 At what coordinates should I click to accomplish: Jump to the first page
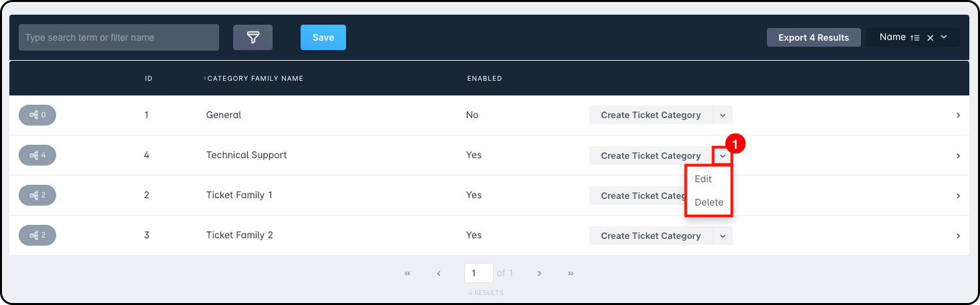(x=407, y=273)
